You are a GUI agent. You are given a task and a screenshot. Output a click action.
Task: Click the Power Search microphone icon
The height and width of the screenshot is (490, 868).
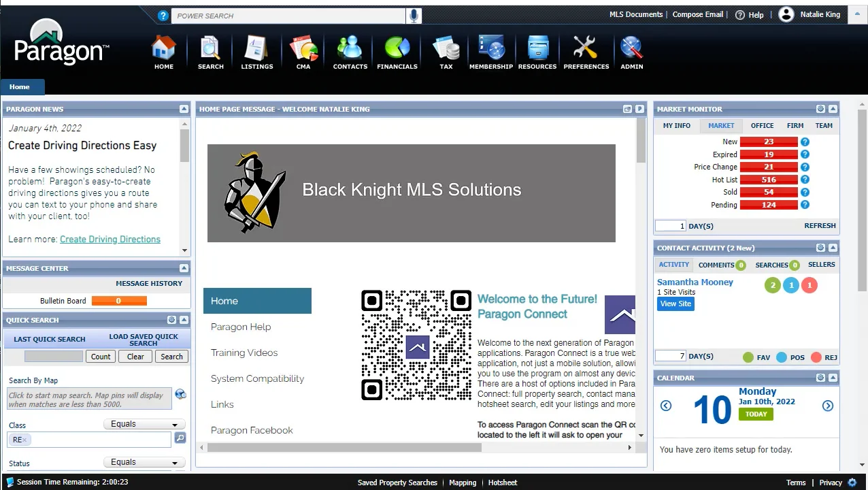click(x=414, y=16)
